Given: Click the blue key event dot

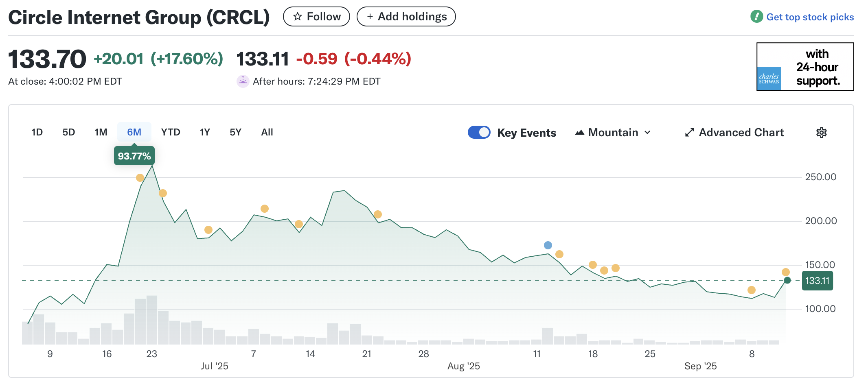Looking at the screenshot, I should pyautogui.click(x=548, y=245).
